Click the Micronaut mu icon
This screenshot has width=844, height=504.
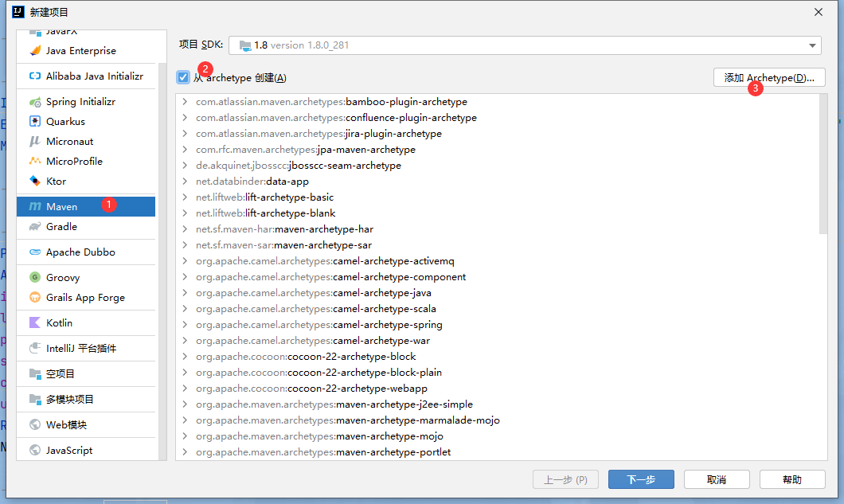(35, 142)
